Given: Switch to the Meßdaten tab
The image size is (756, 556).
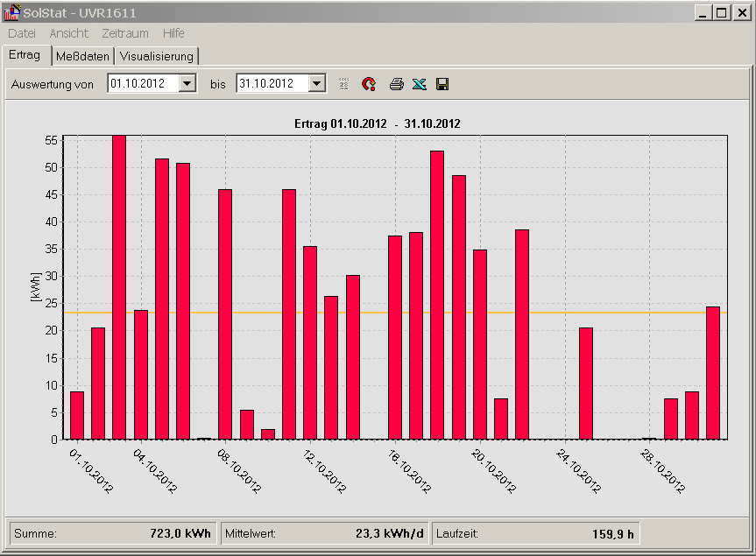Looking at the screenshot, I should (x=82, y=56).
